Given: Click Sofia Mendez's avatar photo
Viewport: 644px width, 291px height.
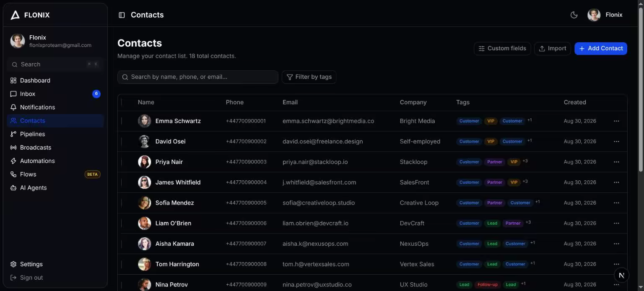Looking at the screenshot, I should click(x=145, y=203).
